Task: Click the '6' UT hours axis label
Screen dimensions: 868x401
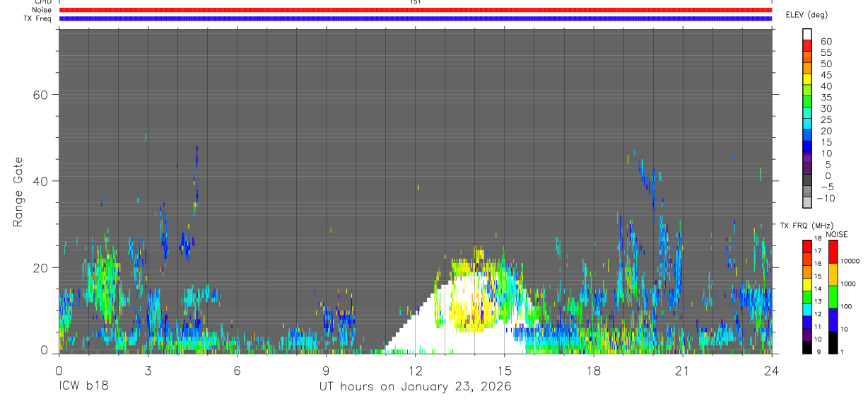Action: tap(237, 371)
